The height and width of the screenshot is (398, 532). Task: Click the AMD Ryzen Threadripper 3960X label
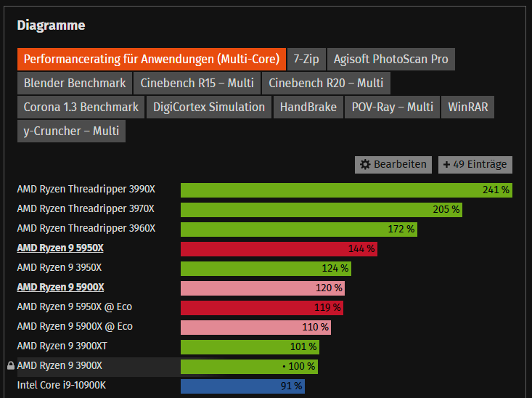86,229
